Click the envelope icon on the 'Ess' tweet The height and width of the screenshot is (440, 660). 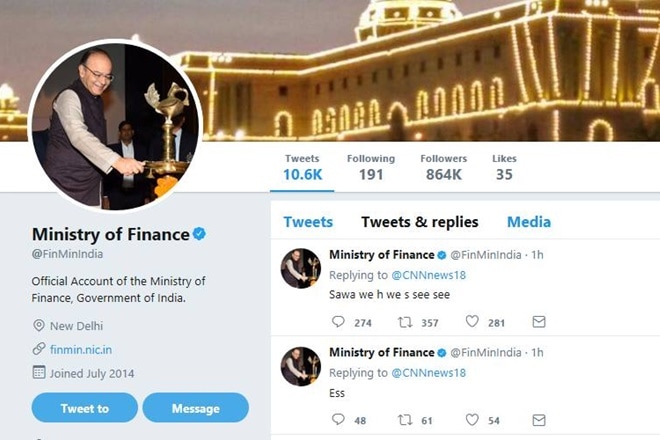[x=539, y=420]
